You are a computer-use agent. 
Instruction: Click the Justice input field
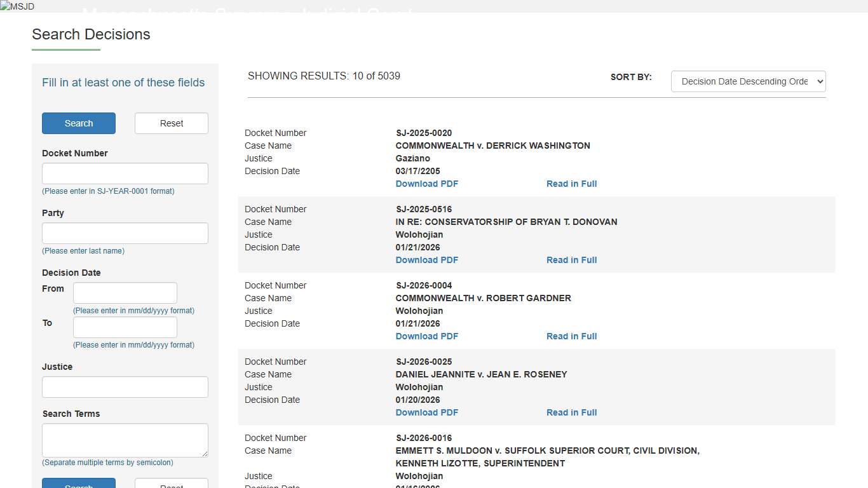[125, 387]
